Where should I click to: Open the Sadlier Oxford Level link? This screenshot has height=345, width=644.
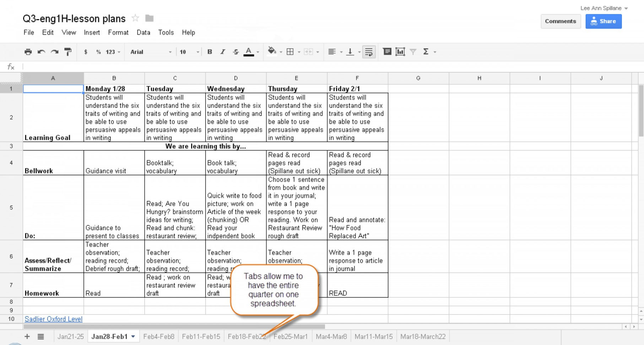53,319
